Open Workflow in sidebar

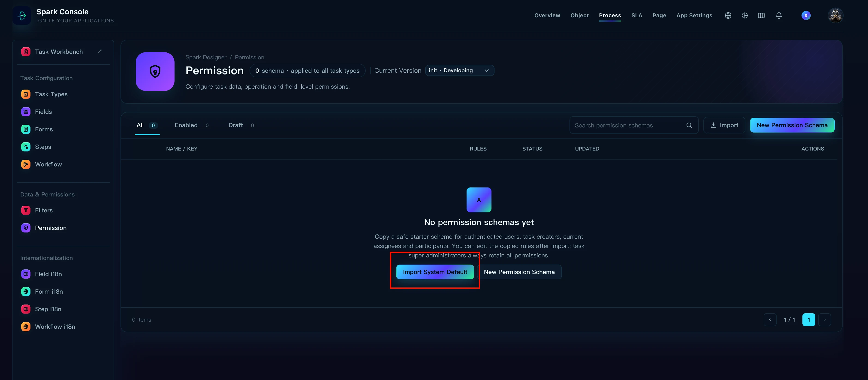pyautogui.click(x=63, y=164)
